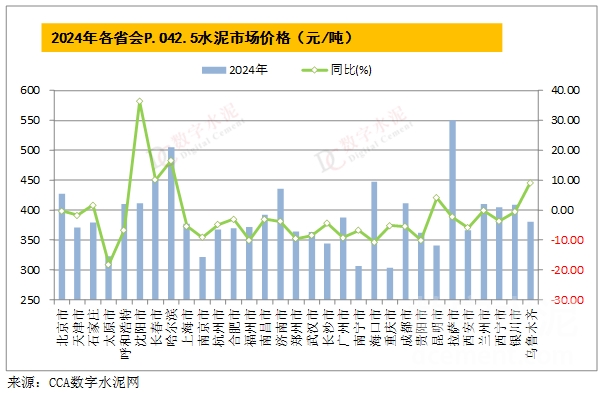
Task: Click the red -30.00 axis label
Action: click(x=565, y=300)
